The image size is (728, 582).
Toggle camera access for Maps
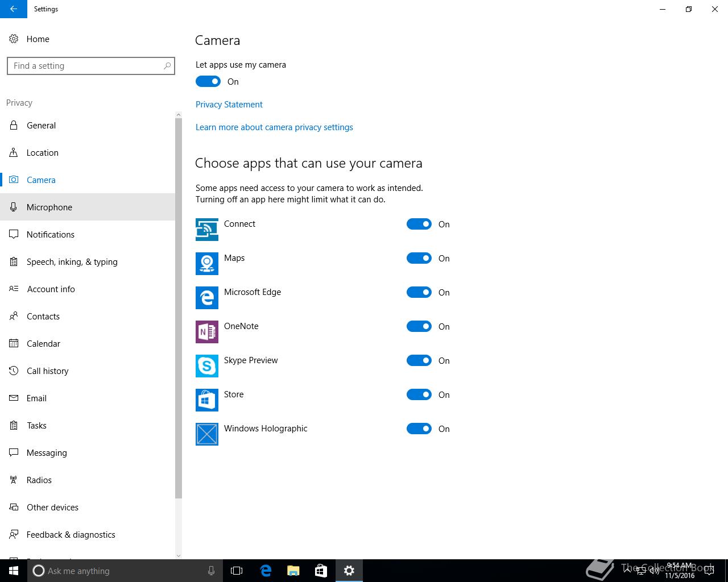tap(419, 258)
